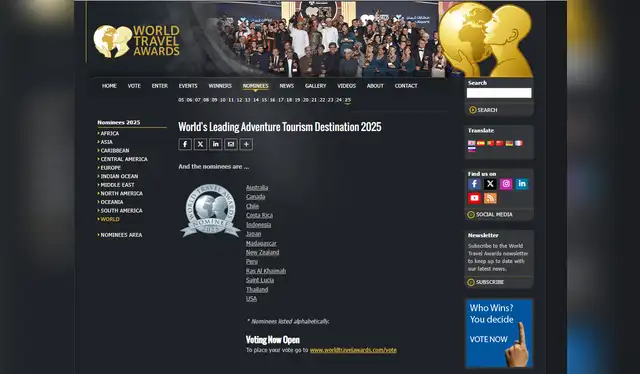
Task: Click the SUBSCRIBE newsletter button
Action: coord(486,282)
